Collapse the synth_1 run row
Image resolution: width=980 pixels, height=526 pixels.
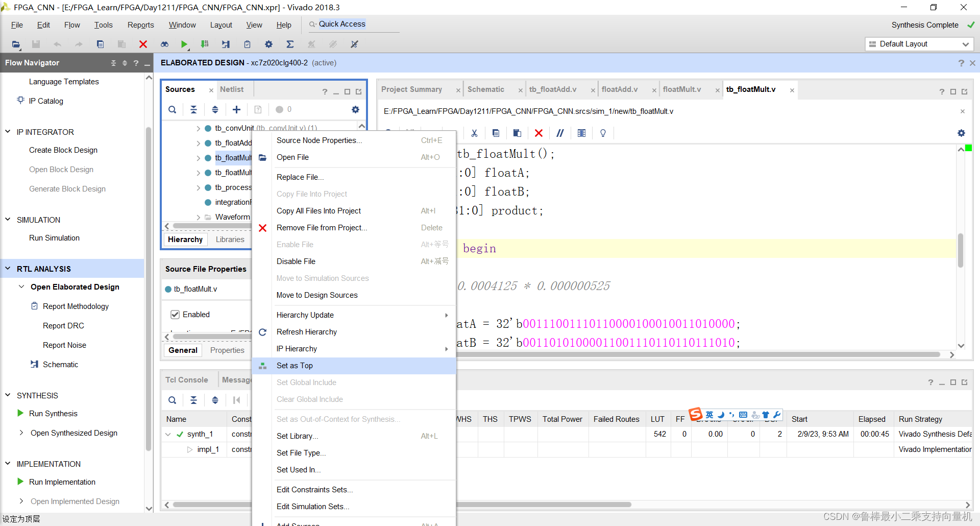coord(168,435)
